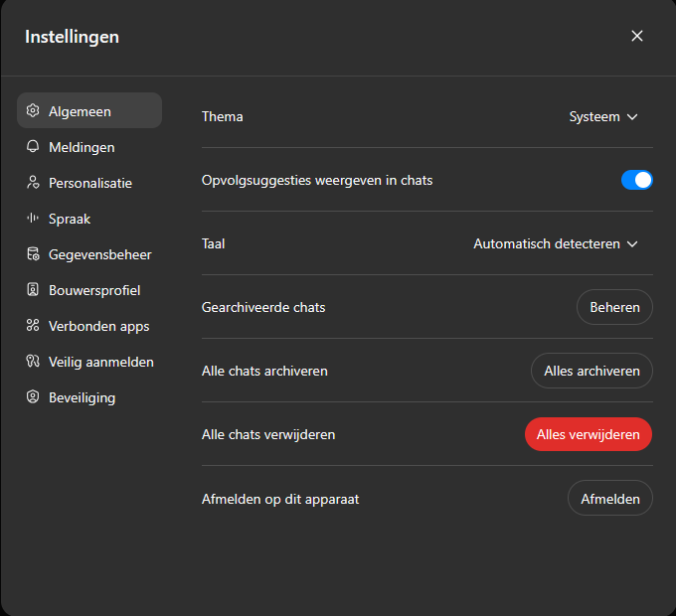
Task: Expand the Taal dropdown chevron
Action: 632,244
